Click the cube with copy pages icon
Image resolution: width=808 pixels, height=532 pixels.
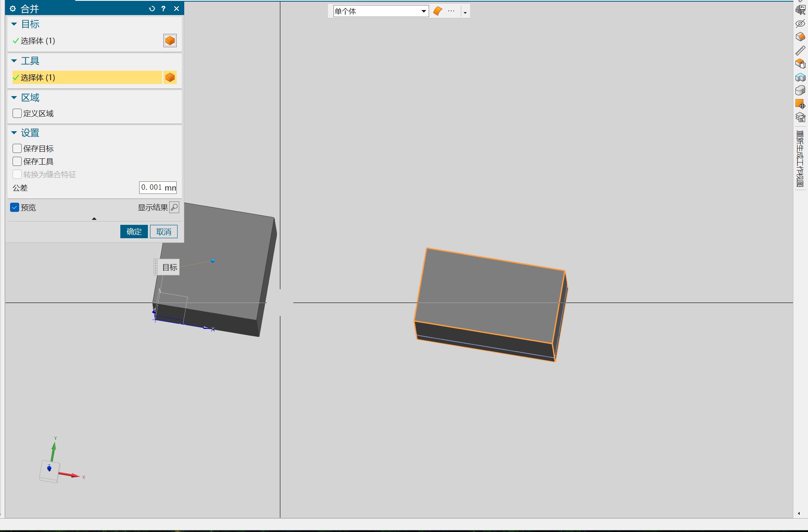800,64
